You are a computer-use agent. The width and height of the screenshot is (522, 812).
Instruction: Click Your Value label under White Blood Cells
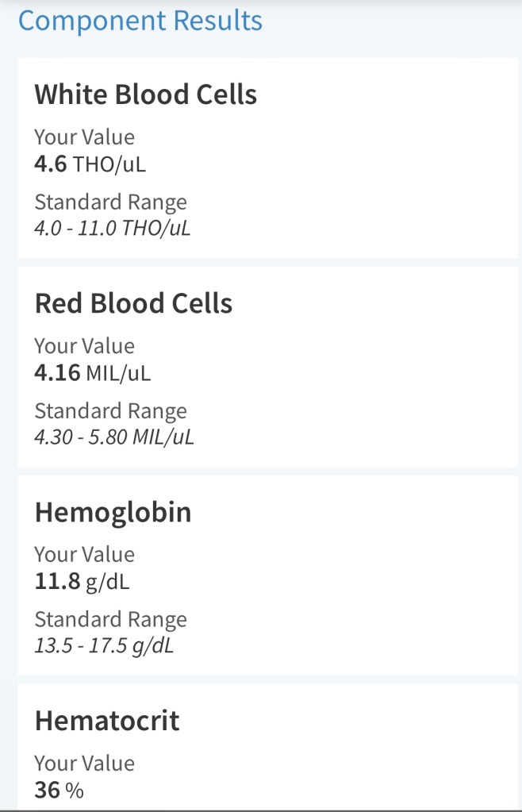[x=84, y=137]
